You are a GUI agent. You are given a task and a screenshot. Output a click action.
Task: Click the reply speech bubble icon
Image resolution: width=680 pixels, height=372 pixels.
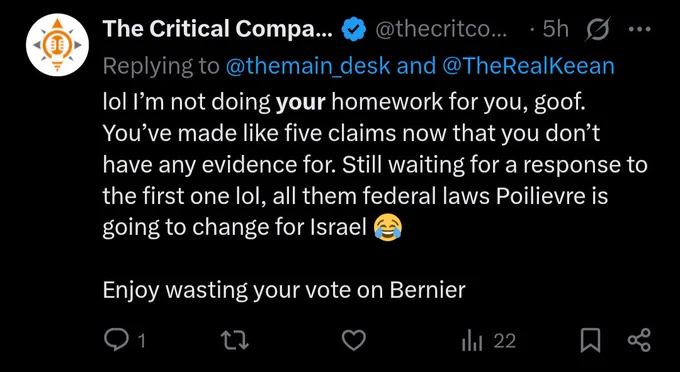(117, 340)
